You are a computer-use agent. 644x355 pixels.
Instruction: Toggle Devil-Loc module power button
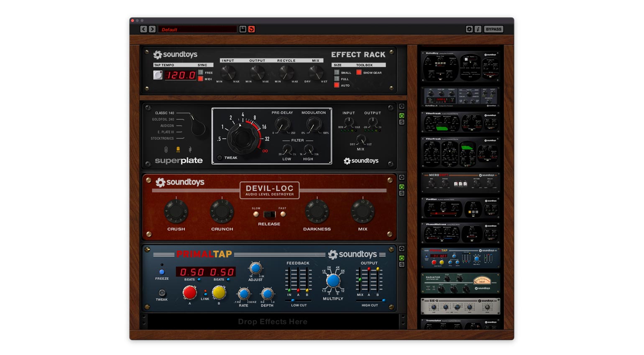tap(402, 187)
